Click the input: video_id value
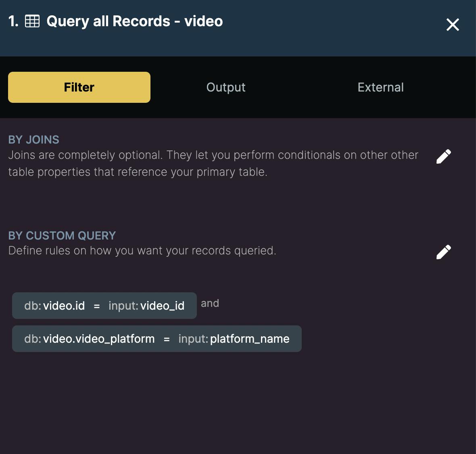476x454 pixels. point(146,306)
